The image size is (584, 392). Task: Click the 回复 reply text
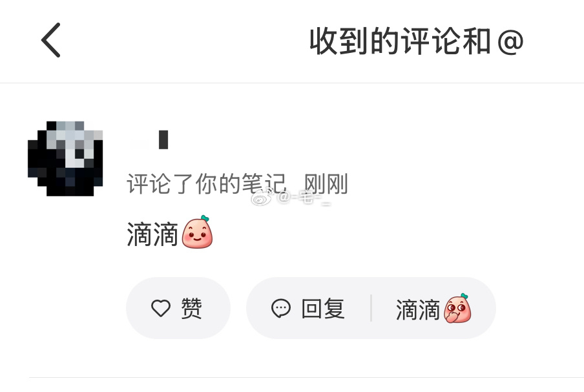point(323,308)
